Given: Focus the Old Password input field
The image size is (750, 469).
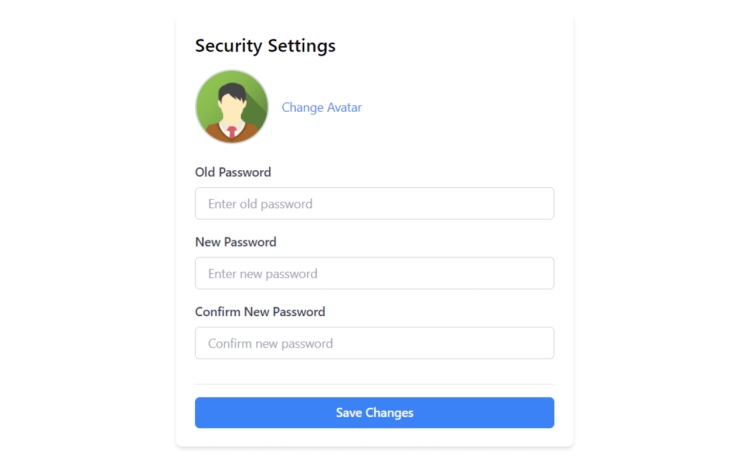Looking at the screenshot, I should 375,204.
